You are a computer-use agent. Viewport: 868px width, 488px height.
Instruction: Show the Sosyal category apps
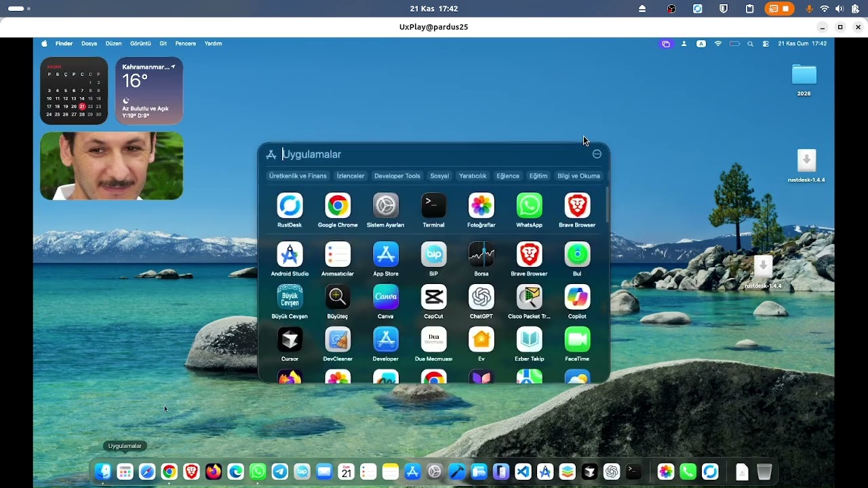click(x=439, y=176)
